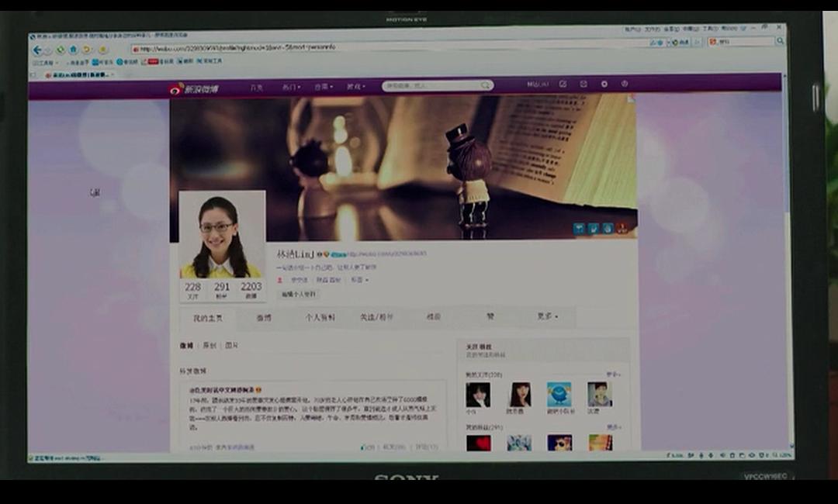Expand the 热门 dropdown in top navigation

(292, 88)
